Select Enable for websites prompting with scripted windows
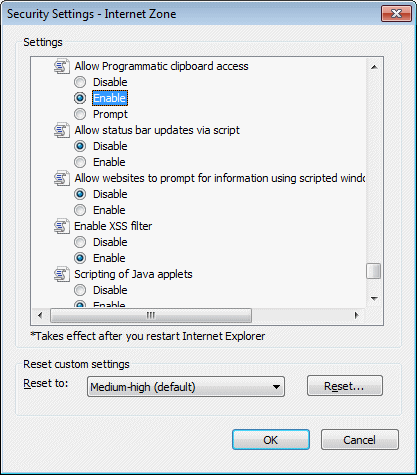Image resolution: width=417 pixels, height=475 pixels. [80, 210]
